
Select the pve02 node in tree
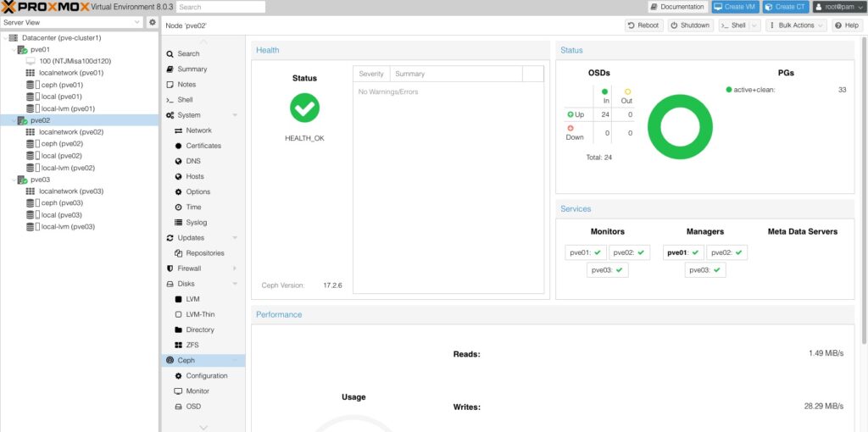79,120
